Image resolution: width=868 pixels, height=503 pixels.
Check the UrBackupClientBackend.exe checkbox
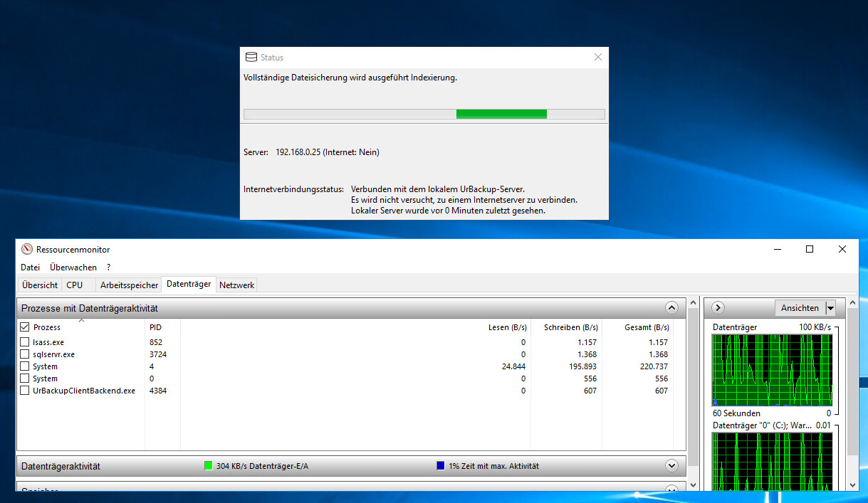click(25, 391)
